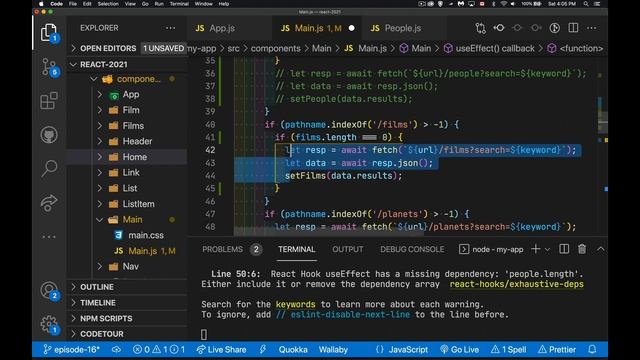This screenshot has height=360, width=640.
Task: Click Prettier in status bar
Action: click(x=557, y=349)
